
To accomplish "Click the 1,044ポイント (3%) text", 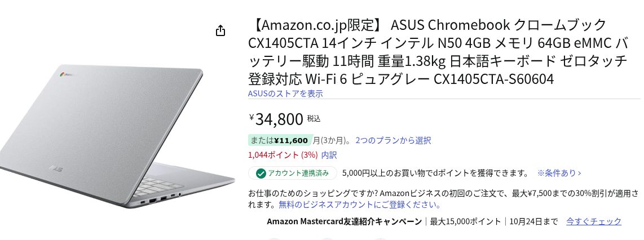I will (x=283, y=155).
